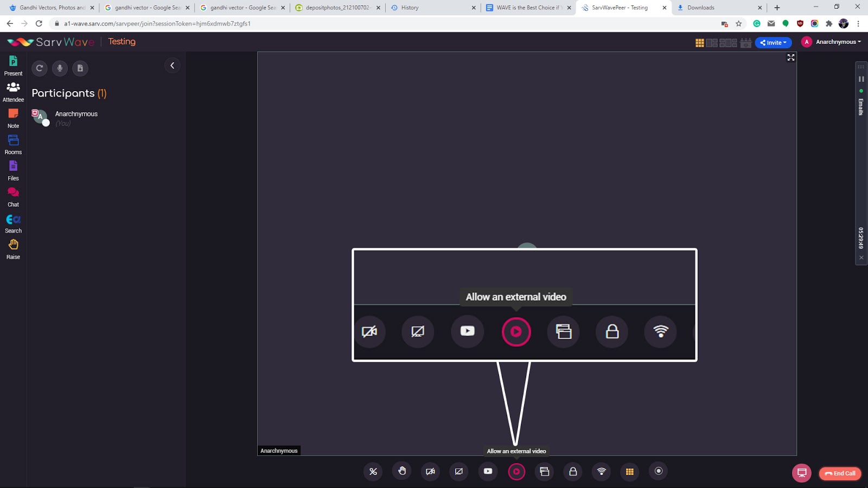Open the Files panel
The height and width of the screenshot is (488, 868).
click(x=13, y=170)
